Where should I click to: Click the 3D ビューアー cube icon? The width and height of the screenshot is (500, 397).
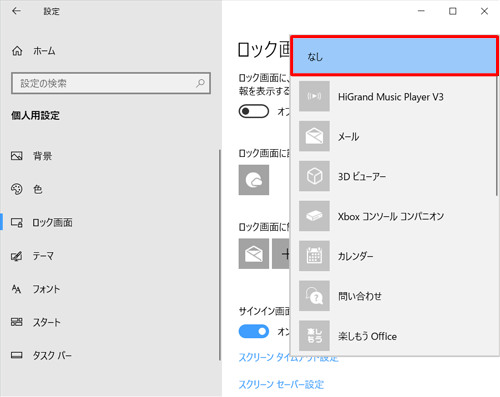tap(314, 176)
